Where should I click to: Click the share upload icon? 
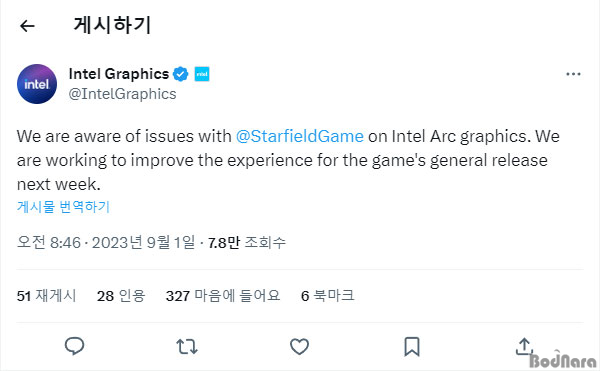pyautogui.click(x=524, y=346)
